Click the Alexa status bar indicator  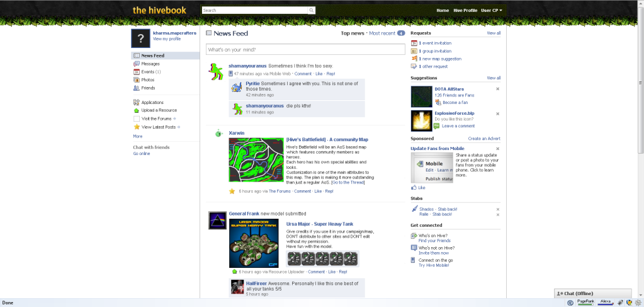click(x=606, y=303)
